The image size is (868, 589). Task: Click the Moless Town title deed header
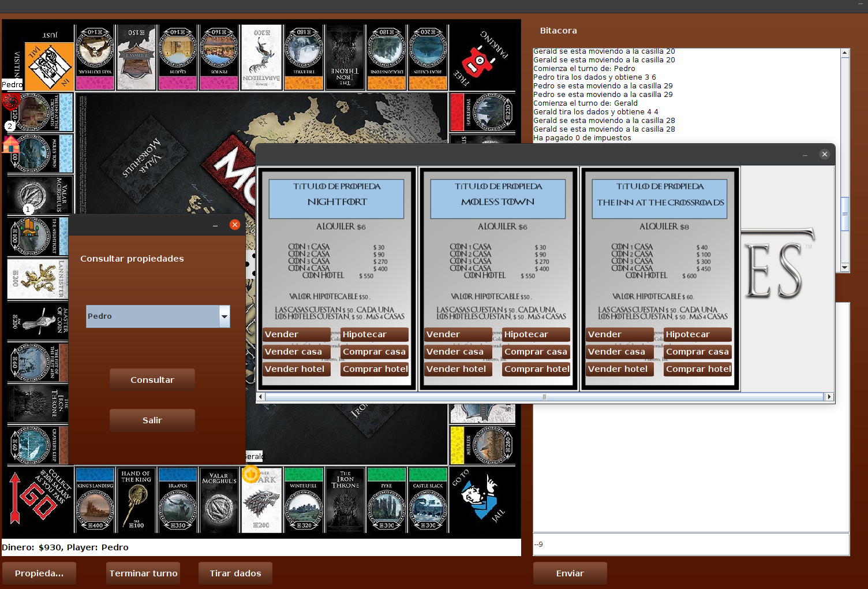pyautogui.click(x=498, y=199)
